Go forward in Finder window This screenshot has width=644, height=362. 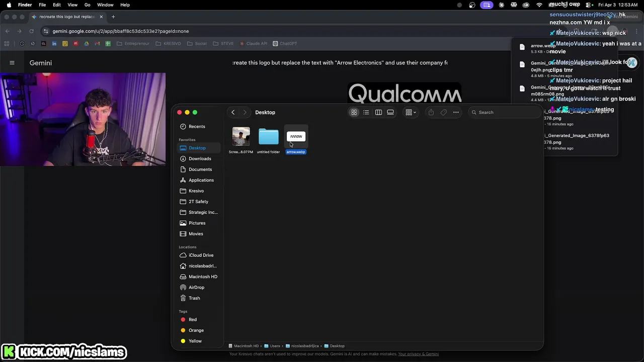pyautogui.click(x=245, y=112)
